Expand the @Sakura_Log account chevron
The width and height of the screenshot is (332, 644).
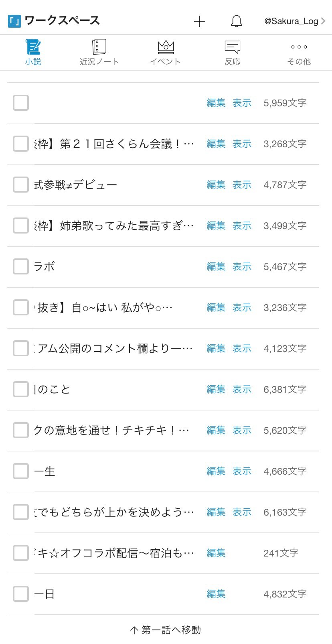pyautogui.click(x=323, y=21)
